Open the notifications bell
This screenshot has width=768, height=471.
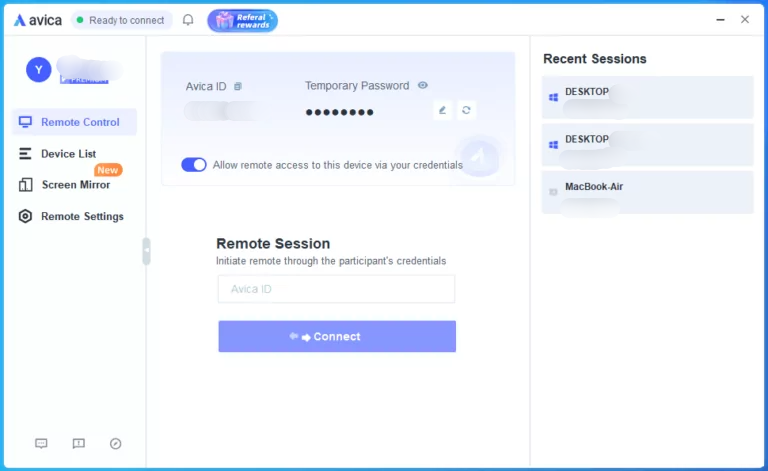point(188,20)
